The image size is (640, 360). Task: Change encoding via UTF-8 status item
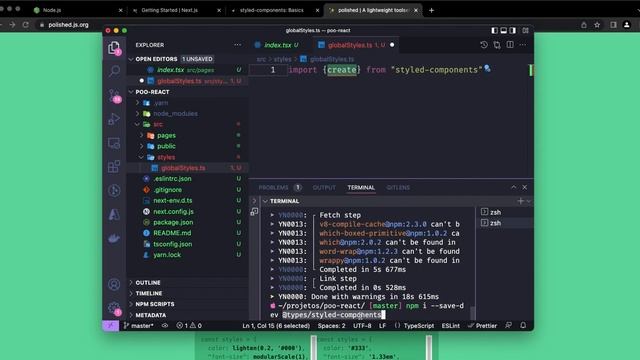click(362, 325)
